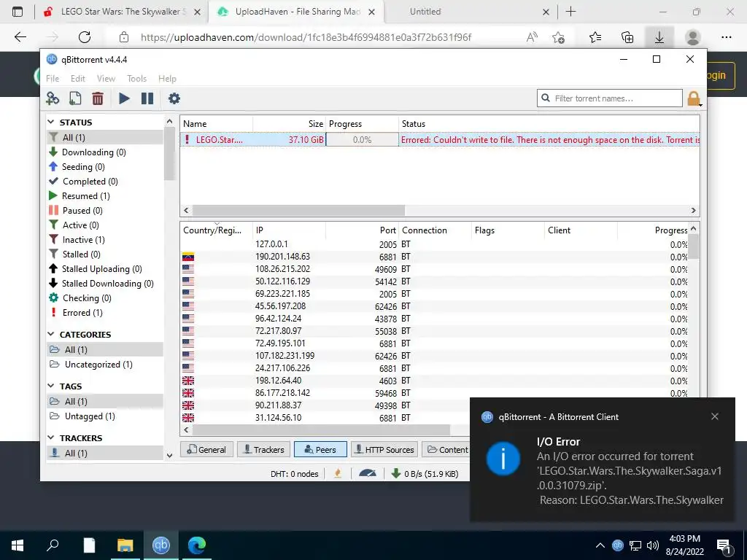The image size is (747, 560).
Task: Collapse the TRACKERS section
Action: [x=51, y=437]
